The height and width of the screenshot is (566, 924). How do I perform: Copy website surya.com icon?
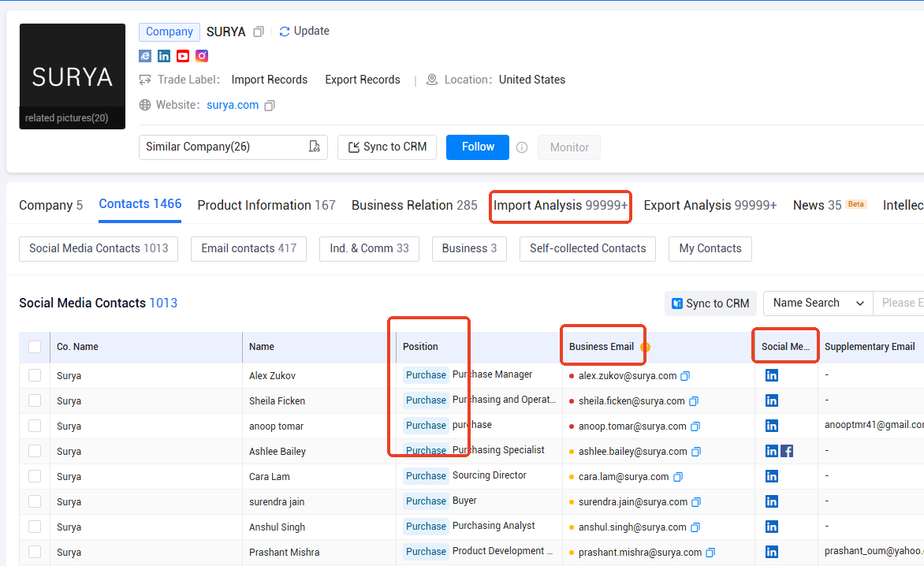(270, 106)
